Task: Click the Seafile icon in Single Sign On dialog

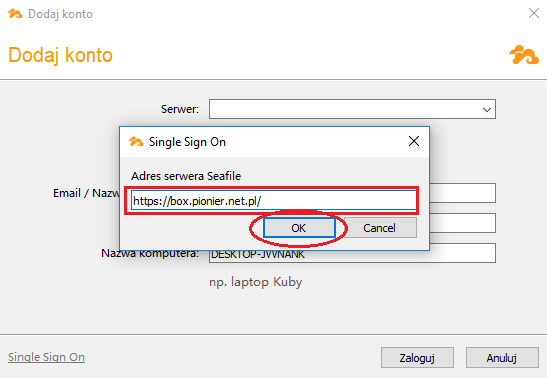Action: [136, 142]
